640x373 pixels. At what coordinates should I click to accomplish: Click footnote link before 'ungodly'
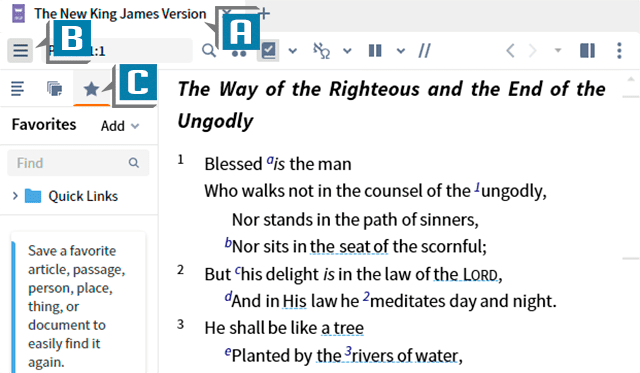tap(477, 187)
